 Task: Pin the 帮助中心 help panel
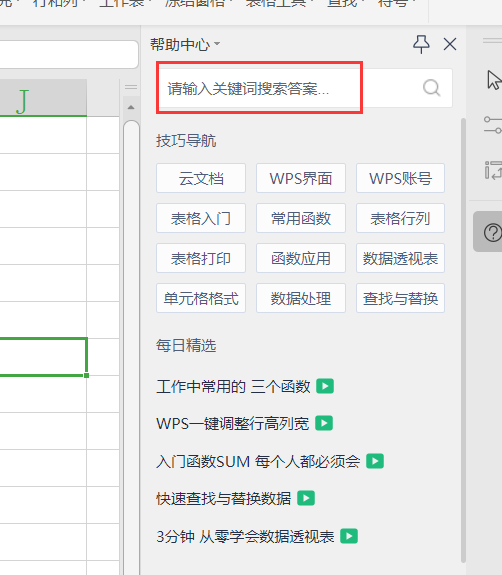coord(421,44)
